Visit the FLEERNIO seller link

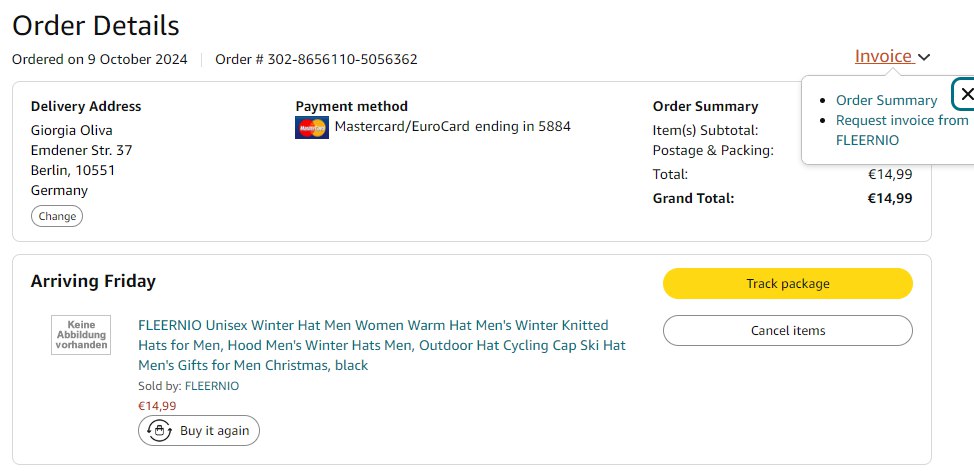pyautogui.click(x=212, y=386)
